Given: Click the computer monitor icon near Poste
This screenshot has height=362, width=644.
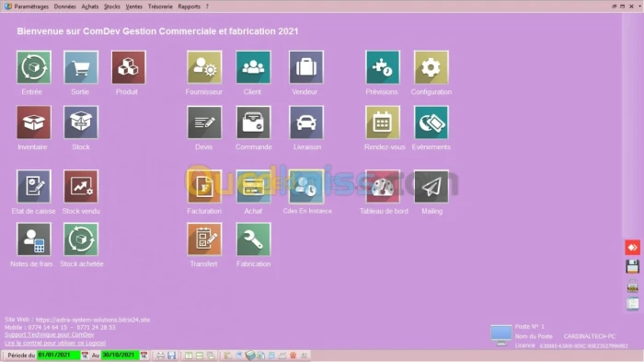Looking at the screenshot, I should pyautogui.click(x=501, y=335).
